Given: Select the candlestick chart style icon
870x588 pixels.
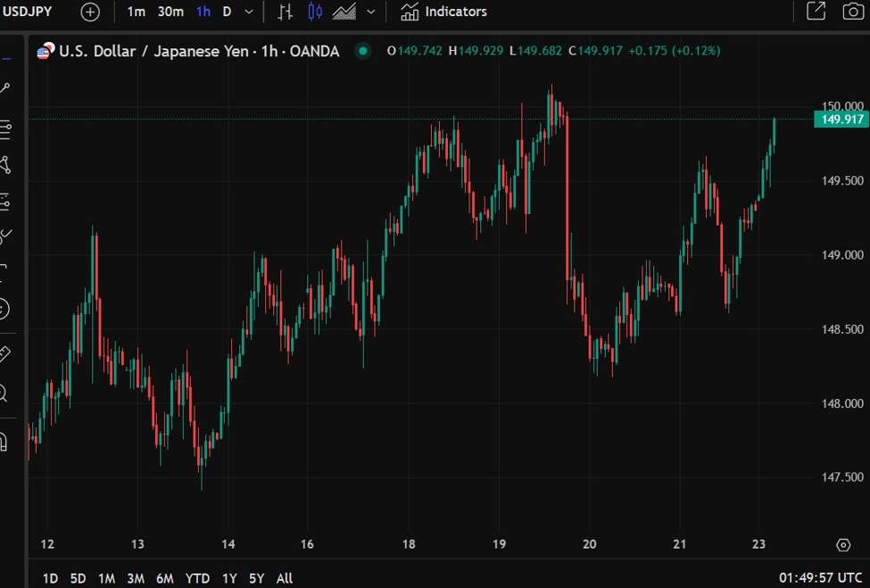Looking at the screenshot, I should pyautogui.click(x=315, y=12).
